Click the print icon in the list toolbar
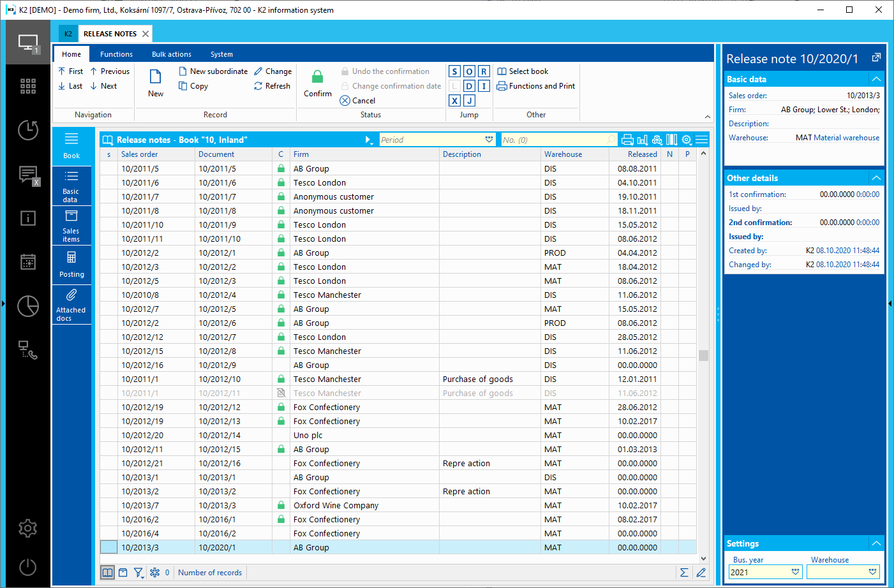 click(627, 140)
